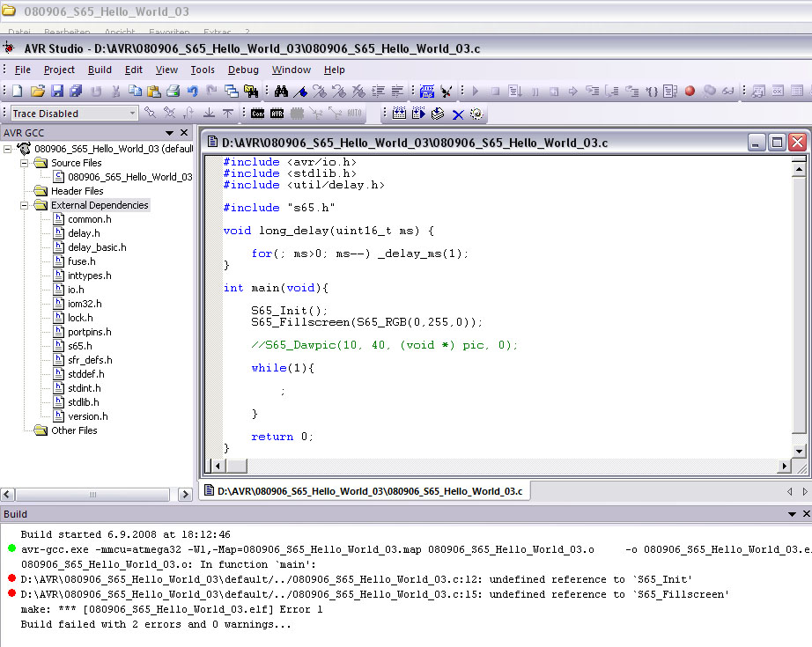Select the 080906_S65_Hello_World_03.c document tab
The image size is (812, 647).
pos(365,490)
